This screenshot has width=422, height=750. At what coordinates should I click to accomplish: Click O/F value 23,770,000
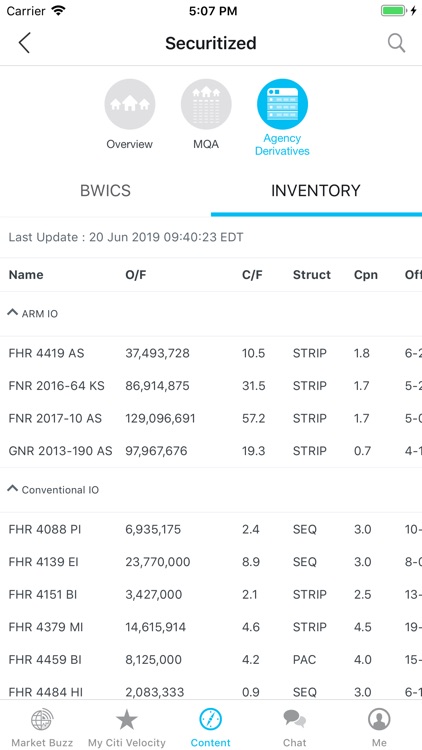158,562
